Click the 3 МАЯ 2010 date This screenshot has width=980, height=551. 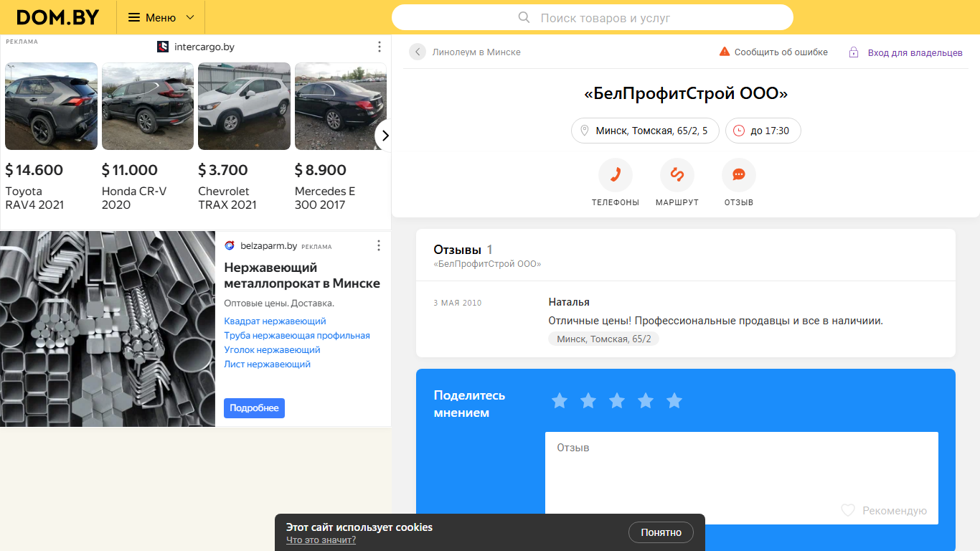458,303
